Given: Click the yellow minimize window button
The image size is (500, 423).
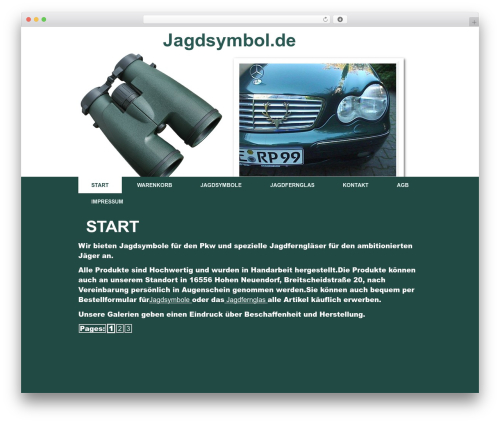Looking at the screenshot, I should pyautogui.click(x=36, y=20).
